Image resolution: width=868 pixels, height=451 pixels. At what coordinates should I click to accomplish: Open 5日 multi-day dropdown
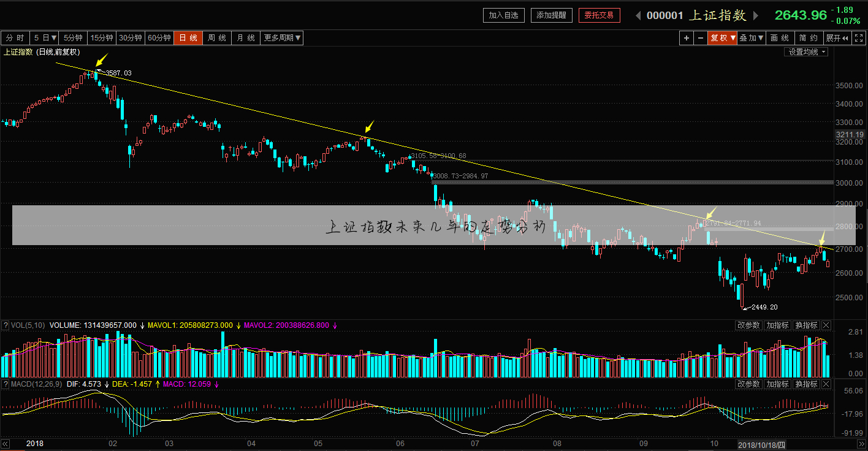point(46,38)
